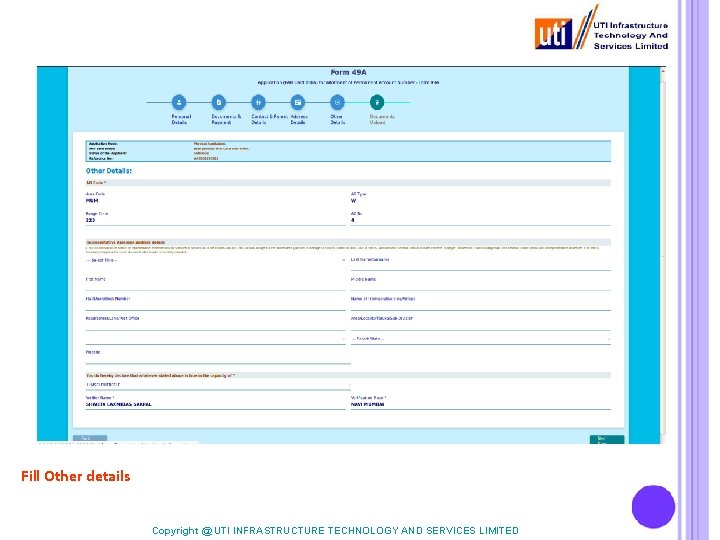Click the Other Details section heading
The height and width of the screenshot is (540, 720).
pos(109,171)
